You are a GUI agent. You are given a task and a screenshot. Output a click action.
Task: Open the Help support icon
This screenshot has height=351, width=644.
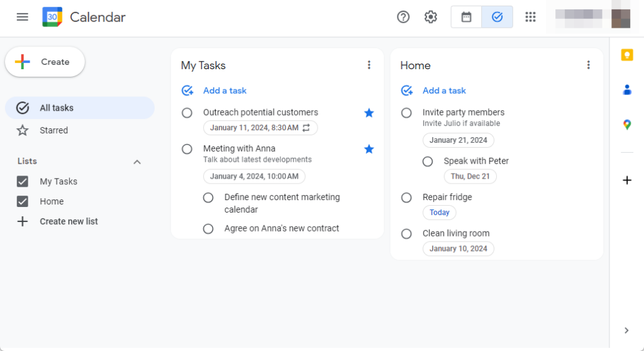point(403,17)
